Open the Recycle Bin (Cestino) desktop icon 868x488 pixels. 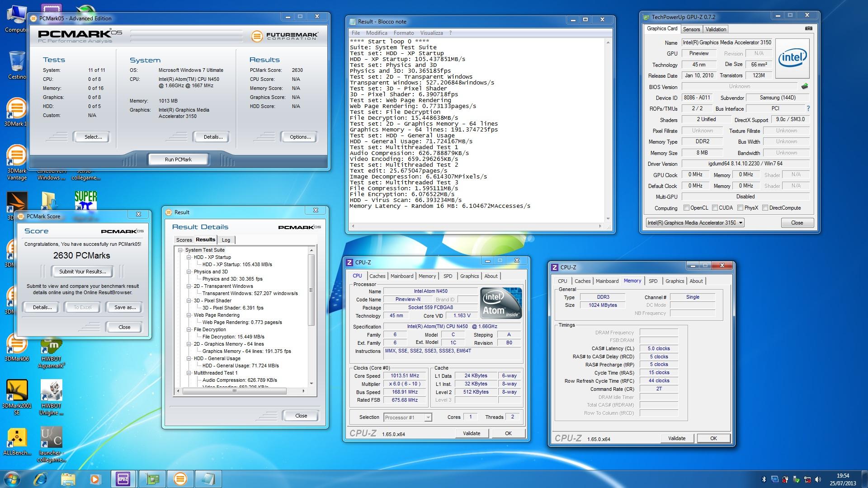tap(17, 66)
